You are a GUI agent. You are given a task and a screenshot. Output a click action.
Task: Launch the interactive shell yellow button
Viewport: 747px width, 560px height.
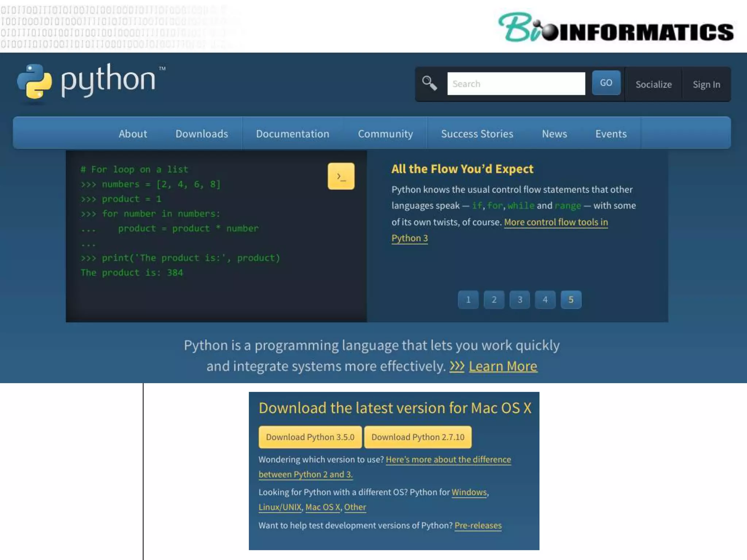[341, 176]
